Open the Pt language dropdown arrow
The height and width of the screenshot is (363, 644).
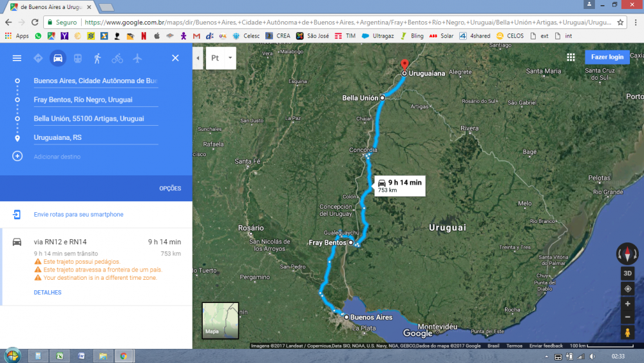(x=231, y=58)
